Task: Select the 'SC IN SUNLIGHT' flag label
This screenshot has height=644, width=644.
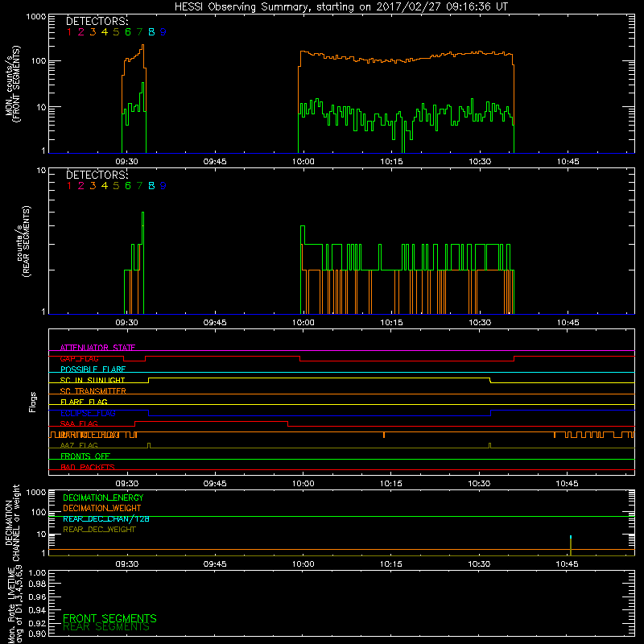Action: 93,380
